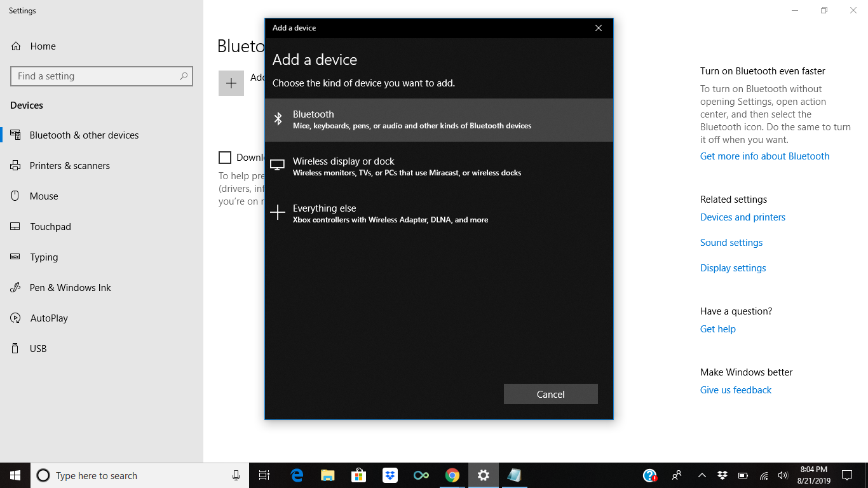The width and height of the screenshot is (868, 488).
Task: Click the Home icon in sidebar
Action: tap(16, 46)
